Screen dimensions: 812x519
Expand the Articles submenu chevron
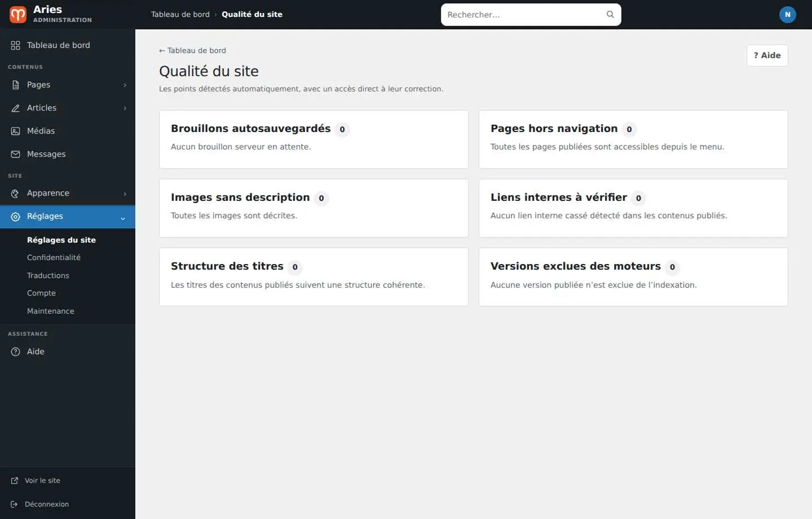click(x=125, y=108)
